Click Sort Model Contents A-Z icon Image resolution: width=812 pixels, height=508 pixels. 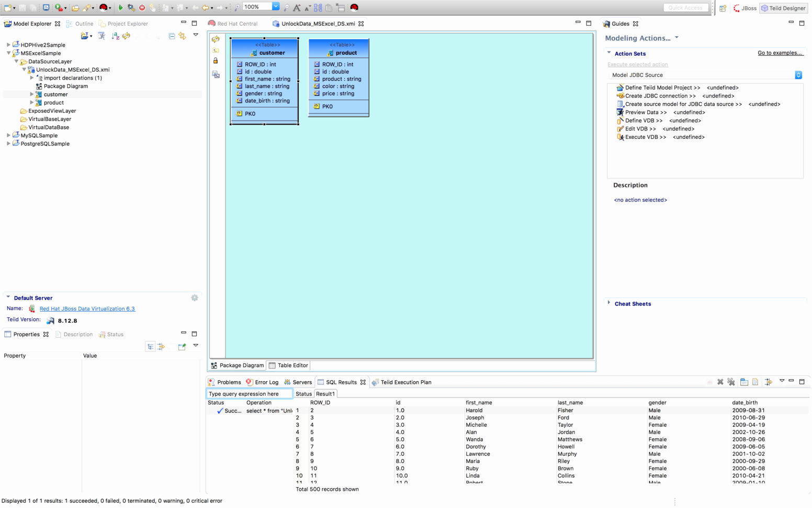[x=115, y=36]
